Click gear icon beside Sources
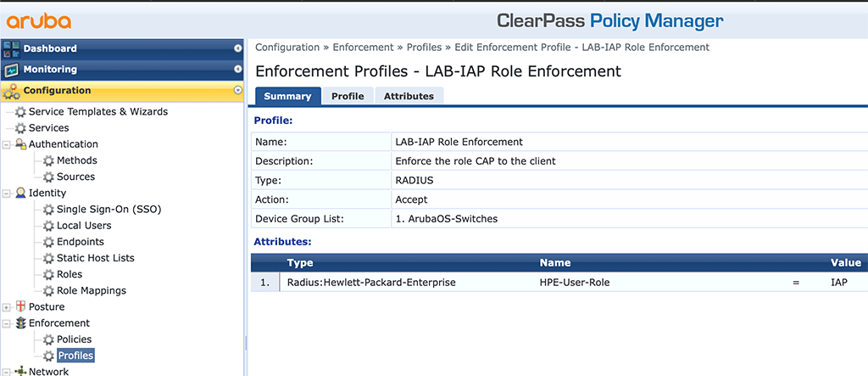The height and width of the screenshot is (376, 868). point(48,177)
